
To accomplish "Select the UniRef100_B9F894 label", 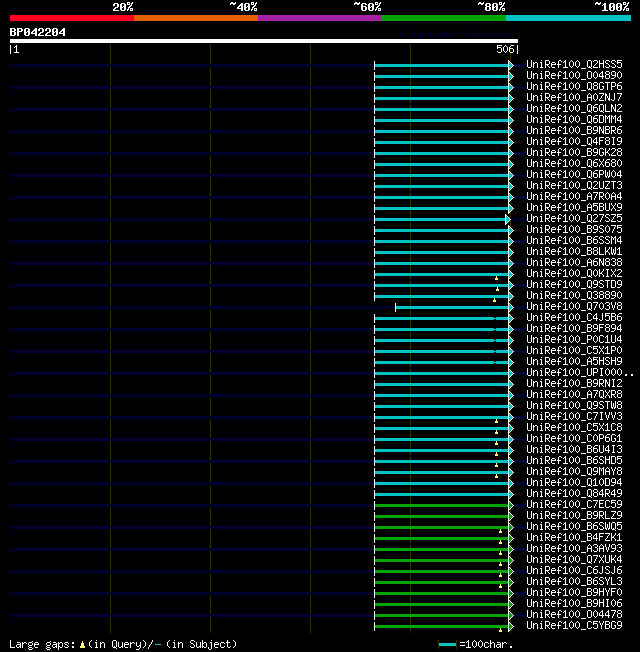I will click(574, 329).
